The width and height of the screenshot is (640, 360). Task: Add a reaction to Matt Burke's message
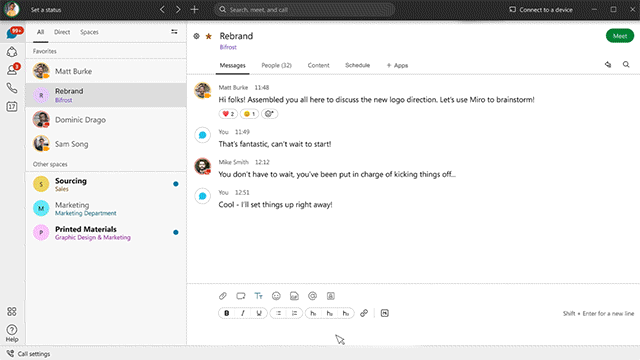coord(269,114)
